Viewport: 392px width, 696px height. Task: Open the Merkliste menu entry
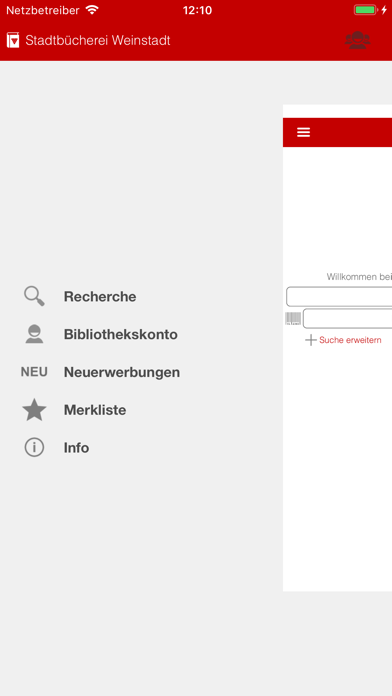tap(95, 410)
